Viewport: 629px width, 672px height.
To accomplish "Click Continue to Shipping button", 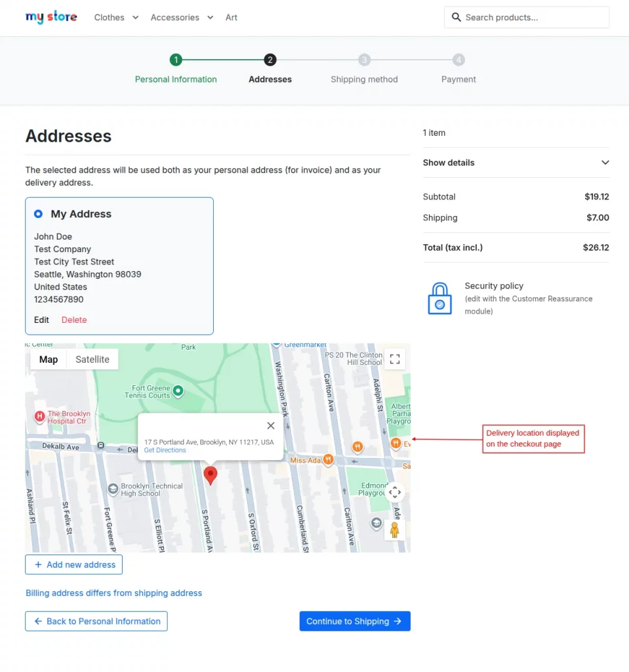I will point(355,621).
